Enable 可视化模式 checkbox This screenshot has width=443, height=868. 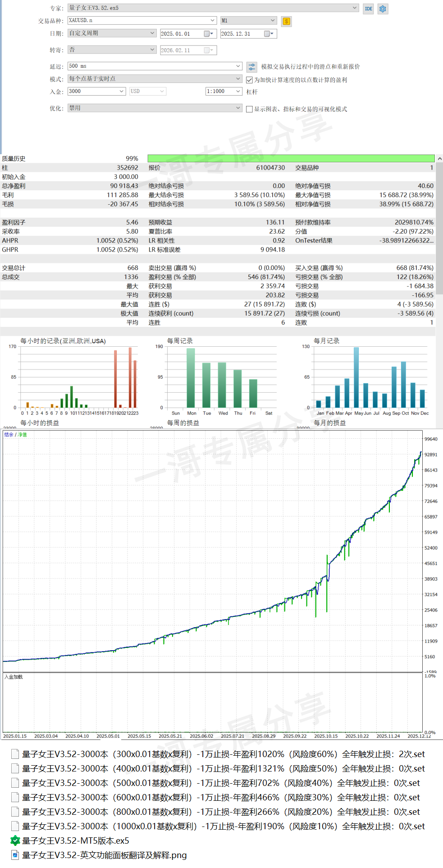(249, 109)
